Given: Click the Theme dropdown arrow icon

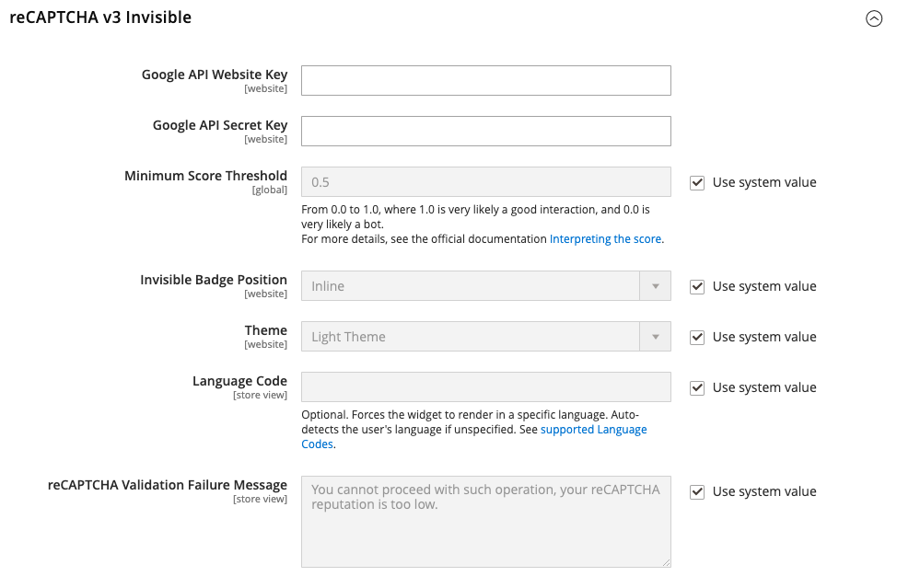Looking at the screenshot, I should pyautogui.click(x=656, y=337).
